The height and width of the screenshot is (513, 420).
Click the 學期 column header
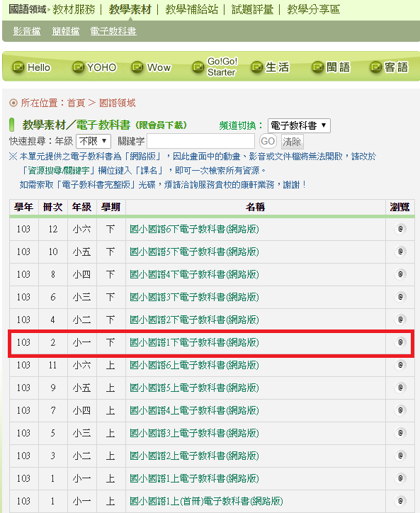click(111, 207)
